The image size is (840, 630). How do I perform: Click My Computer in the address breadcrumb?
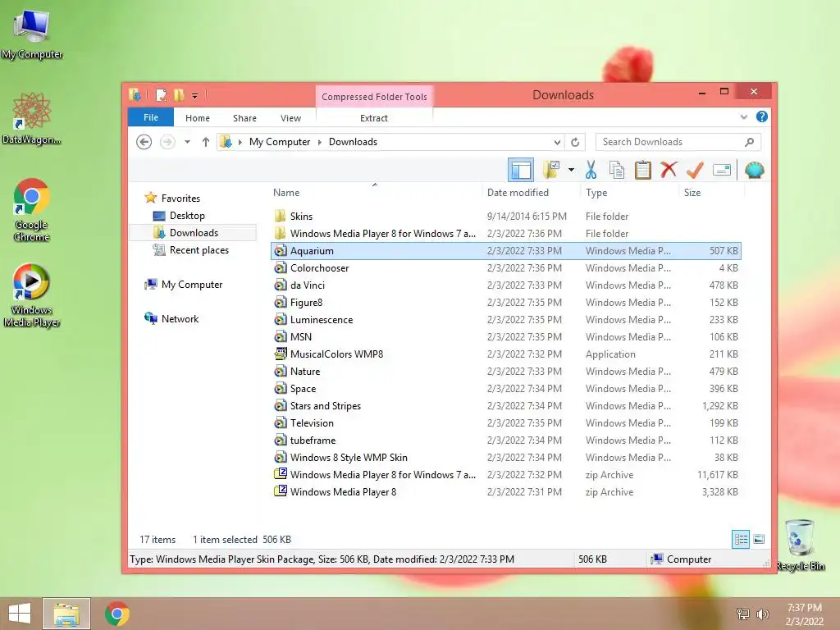[280, 142]
